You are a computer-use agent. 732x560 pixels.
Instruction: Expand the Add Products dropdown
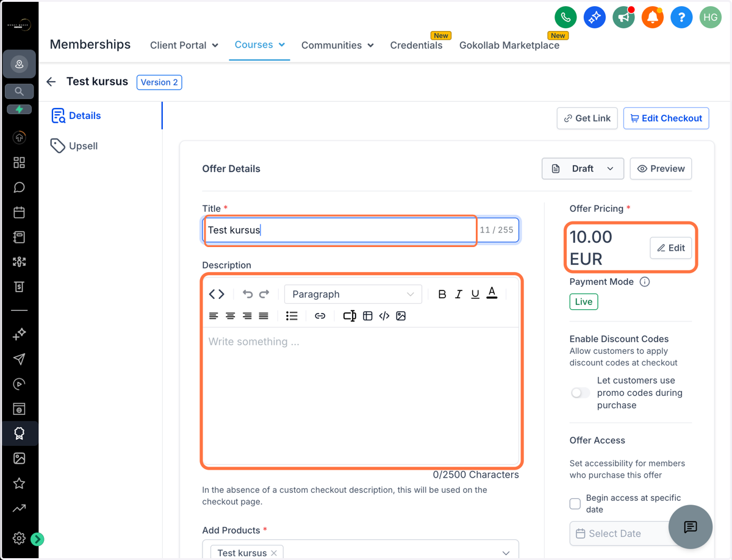[506, 553]
